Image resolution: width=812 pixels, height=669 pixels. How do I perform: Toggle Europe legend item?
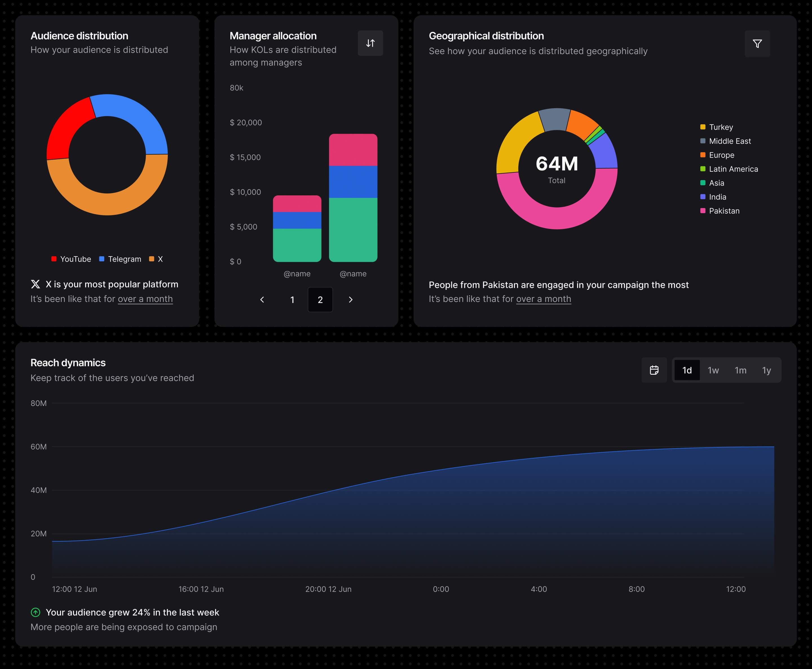point(717,155)
